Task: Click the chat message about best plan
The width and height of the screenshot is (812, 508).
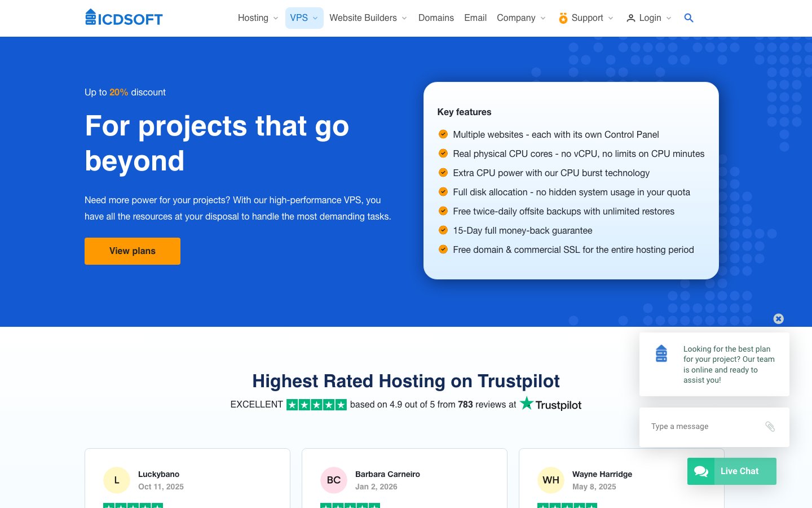Action: pos(729,365)
